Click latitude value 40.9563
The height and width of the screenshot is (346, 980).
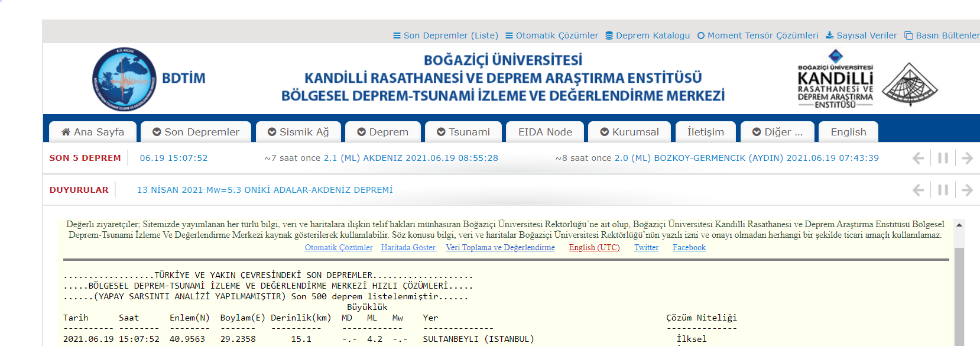pyautogui.click(x=187, y=339)
